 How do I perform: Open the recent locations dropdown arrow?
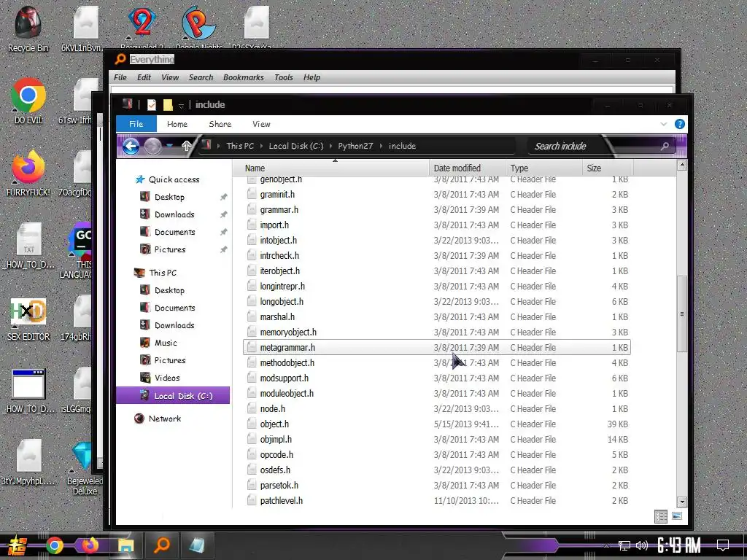(x=169, y=146)
